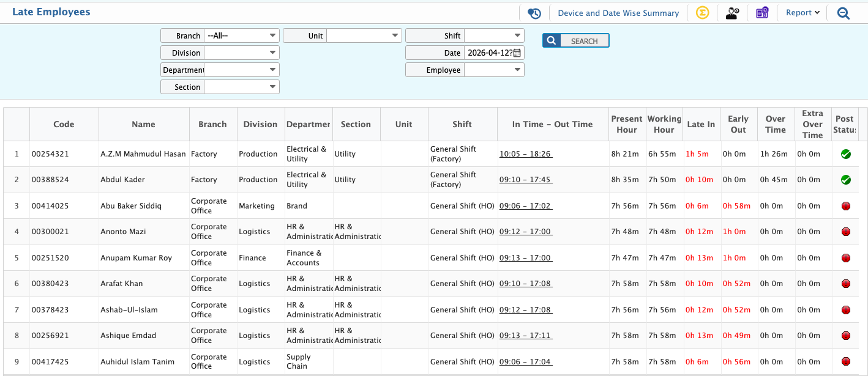
Task: Click the zoom-out magnifier icon in toolbar
Action: (x=844, y=13)
